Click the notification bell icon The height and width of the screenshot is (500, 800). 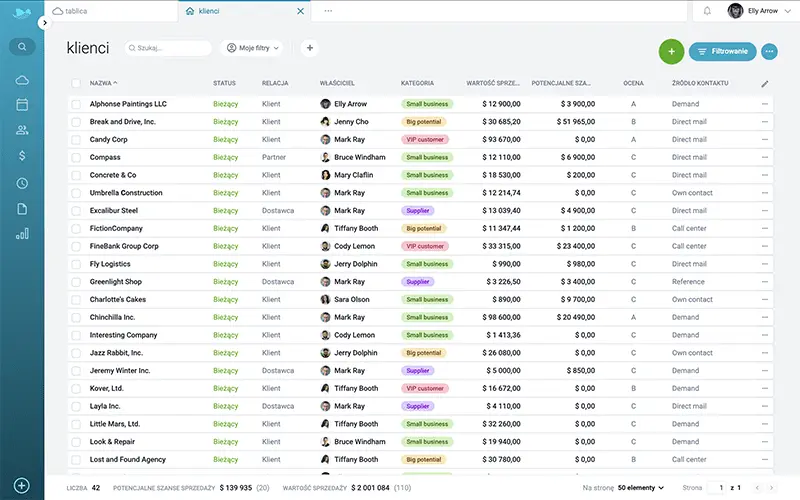(707, 11)
